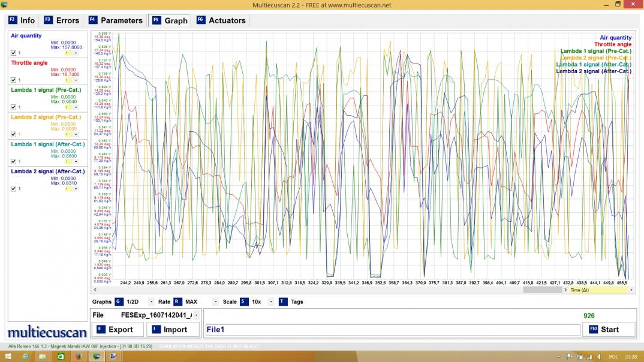Toggle Lambda 2 signal (After-Cat.) checkbox
This screenshot has width=644, height=362.
[x=14, y=189]
